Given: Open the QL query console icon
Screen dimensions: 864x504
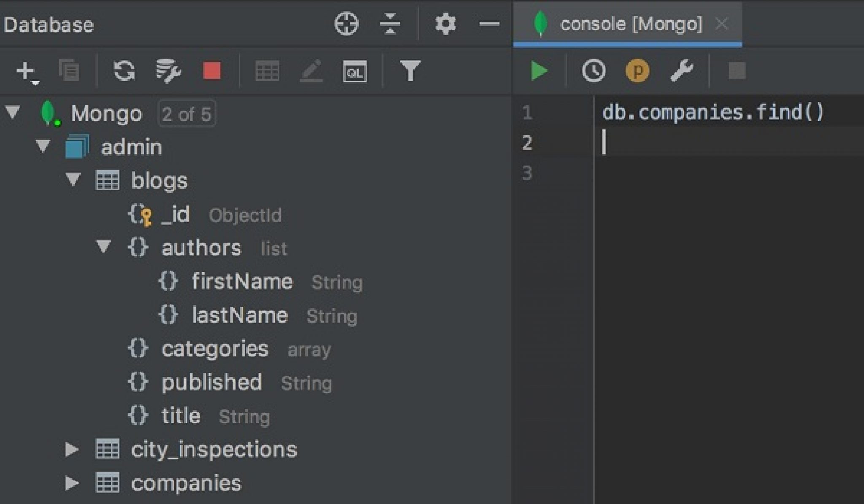Looking at the screenshot, I should pos(354,72).
